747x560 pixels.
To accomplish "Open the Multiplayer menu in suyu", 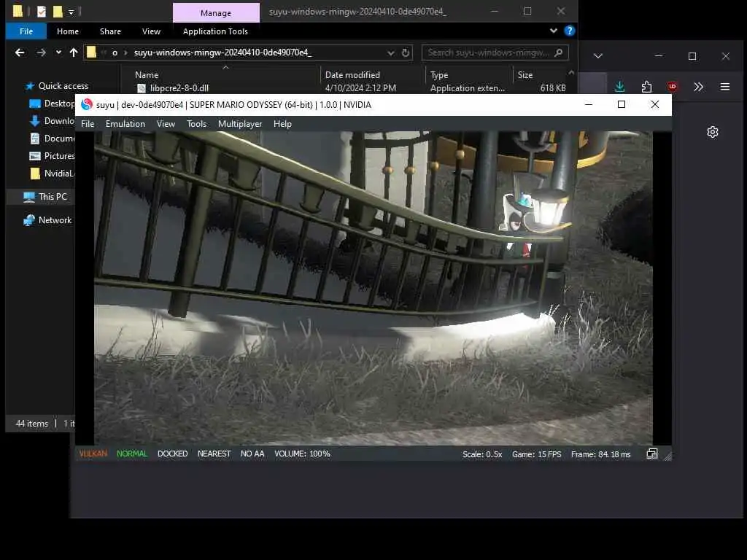I will [x=239, y=124].
